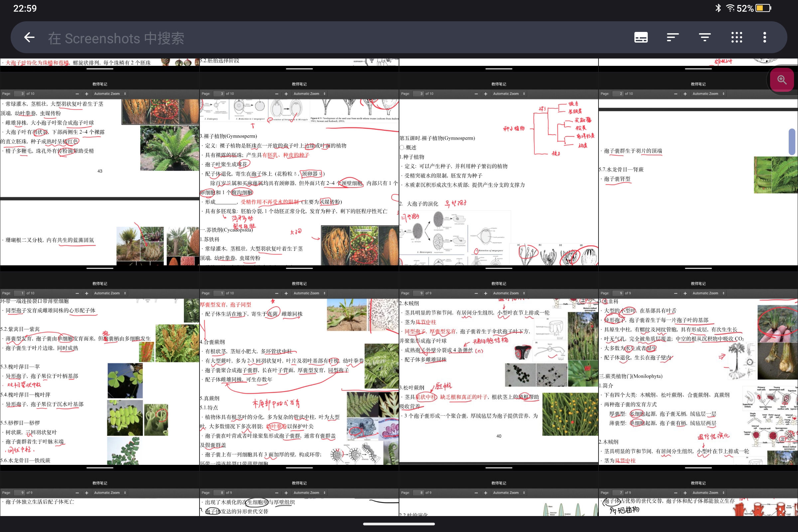Go back with the left arrow

(x=30, y=37)
